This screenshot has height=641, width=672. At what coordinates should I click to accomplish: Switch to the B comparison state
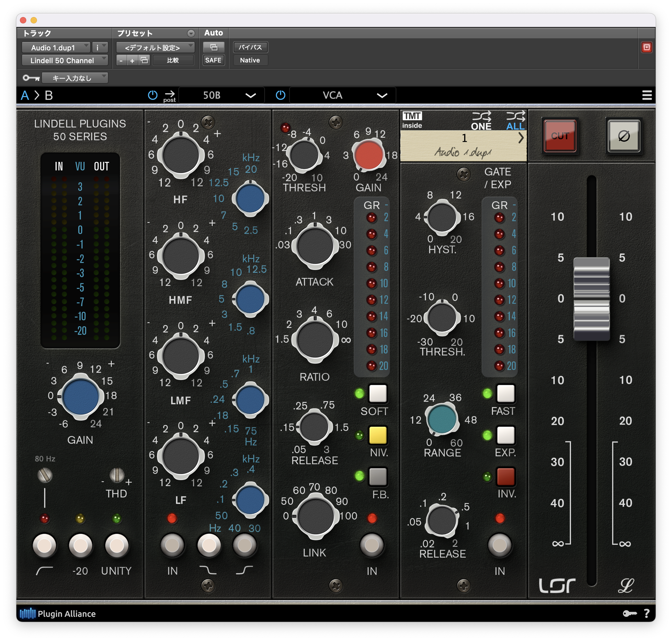[49, 95]
